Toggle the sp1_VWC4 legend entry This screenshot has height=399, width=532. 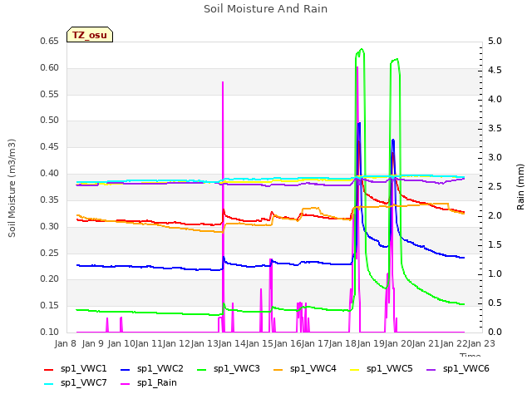305,369
